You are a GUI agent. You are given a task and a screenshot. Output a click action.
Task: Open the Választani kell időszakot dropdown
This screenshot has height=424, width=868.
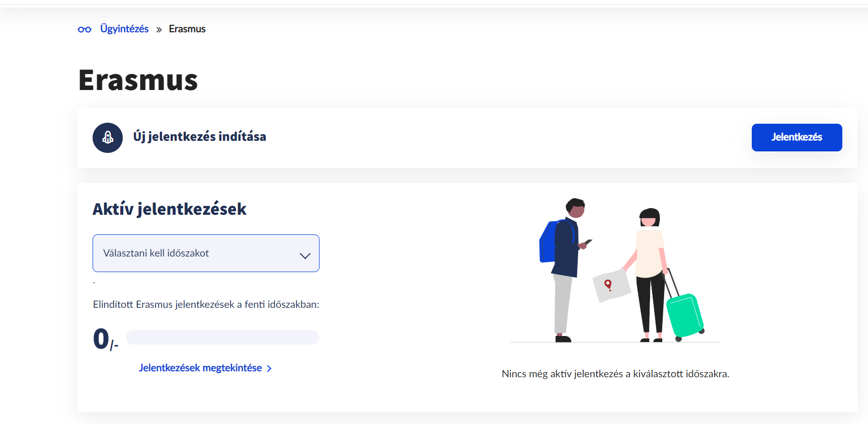(x=206, y=253)
